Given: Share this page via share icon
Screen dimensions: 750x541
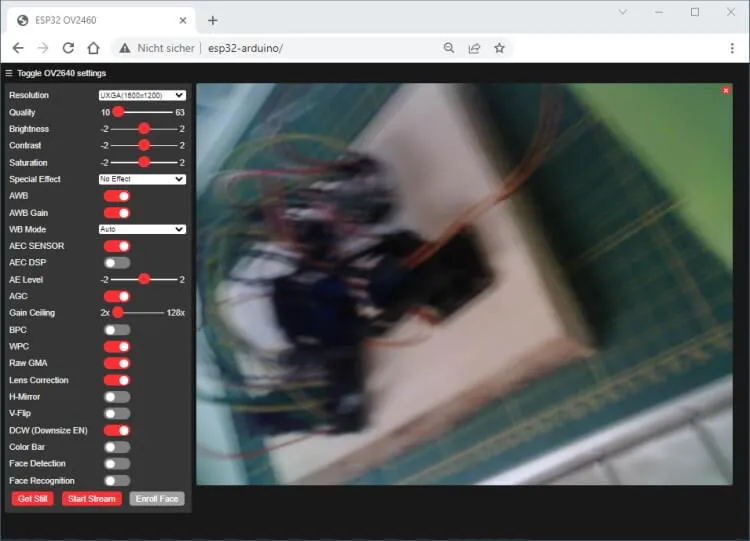Looking at the screenshot, I should tap(474, 48).
